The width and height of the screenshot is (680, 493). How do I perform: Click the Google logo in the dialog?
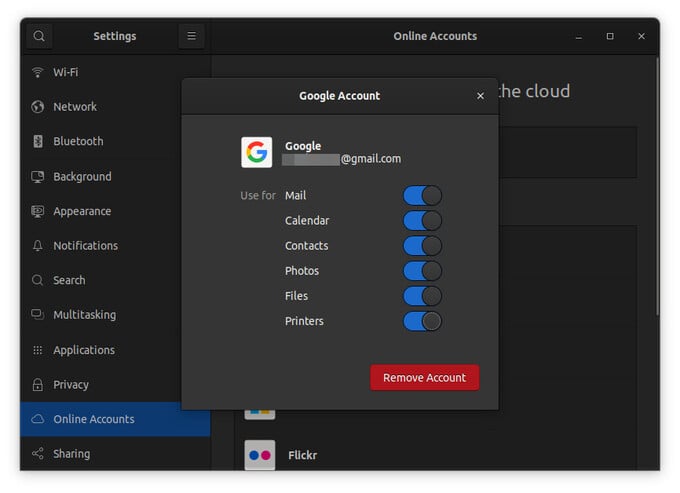coord(257,152)
